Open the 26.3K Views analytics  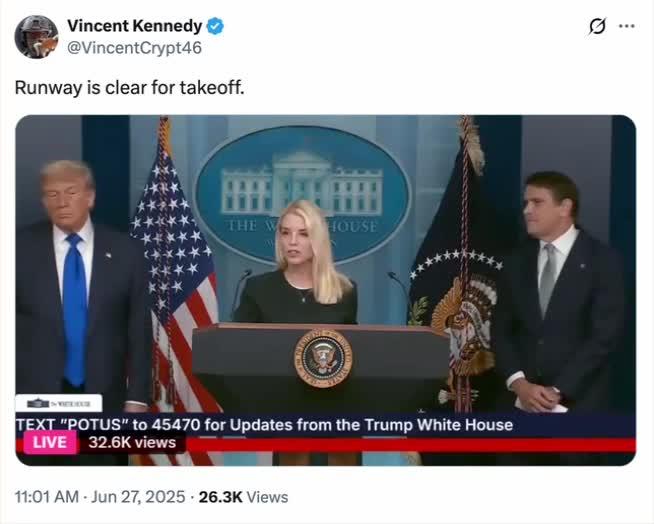click(x=244, y=497)
